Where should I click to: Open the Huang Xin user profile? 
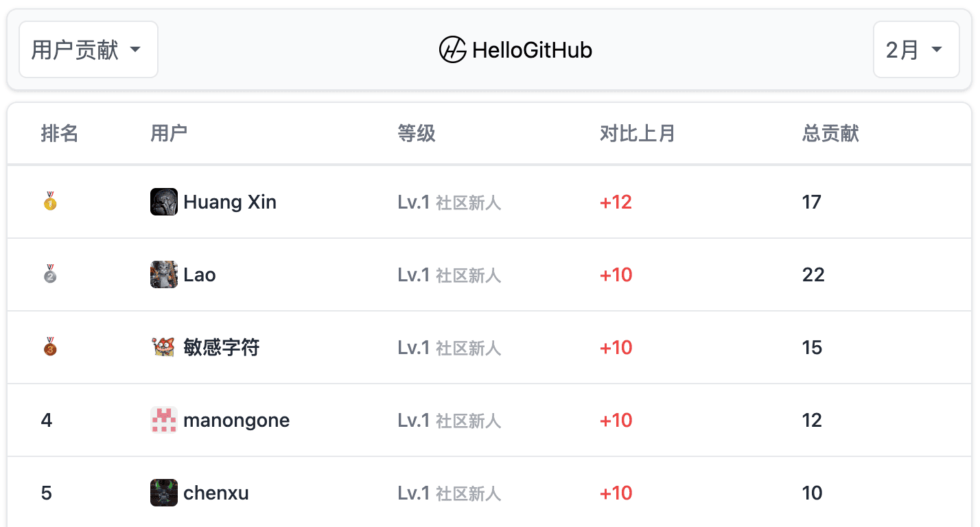click(x=230, y=202)
